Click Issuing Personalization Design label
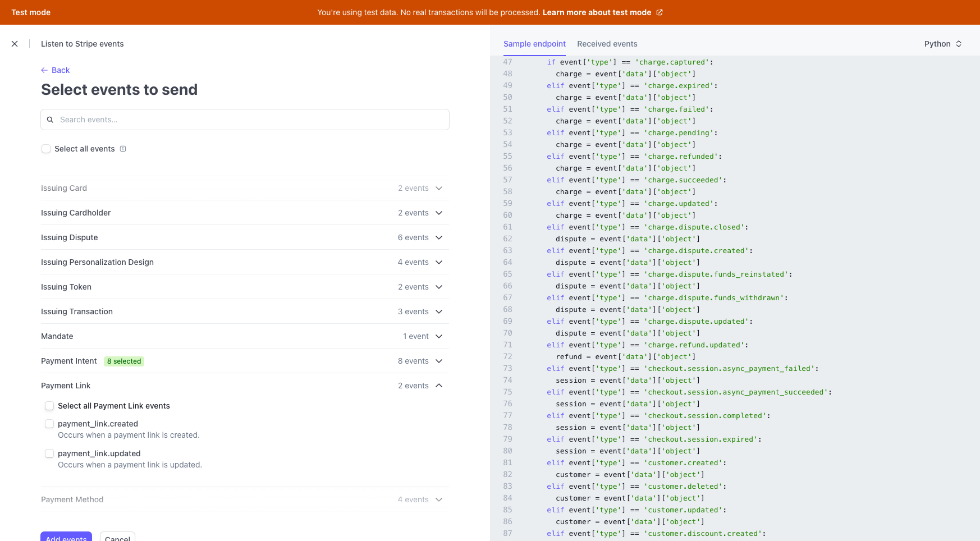 (97, 262)
